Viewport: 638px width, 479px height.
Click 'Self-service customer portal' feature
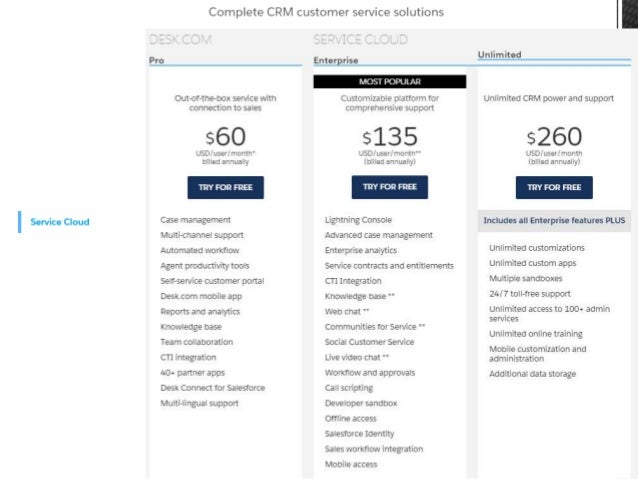[212, 281]
